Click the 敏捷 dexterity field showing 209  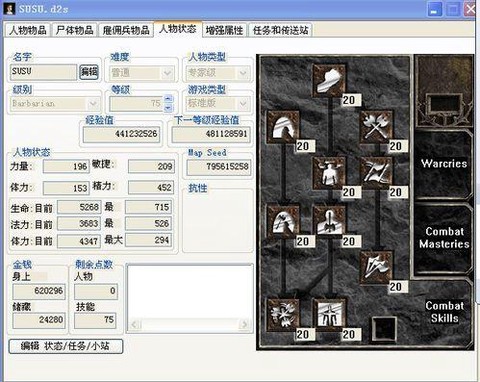click(x=151, y=167)
